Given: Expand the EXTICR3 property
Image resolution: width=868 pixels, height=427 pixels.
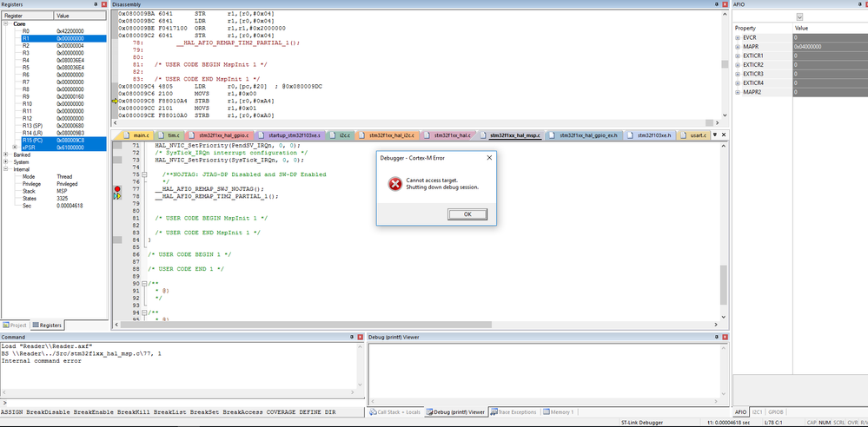Looking at the screenshot, I should click(738, 74).
